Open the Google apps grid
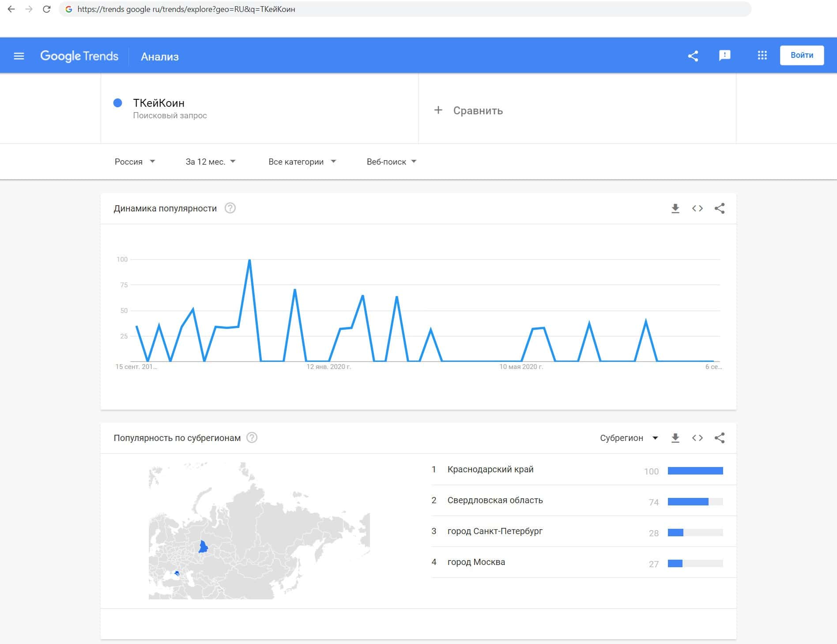Image resolution: width=837 pixels, height=644 pixels. (762, 56)
